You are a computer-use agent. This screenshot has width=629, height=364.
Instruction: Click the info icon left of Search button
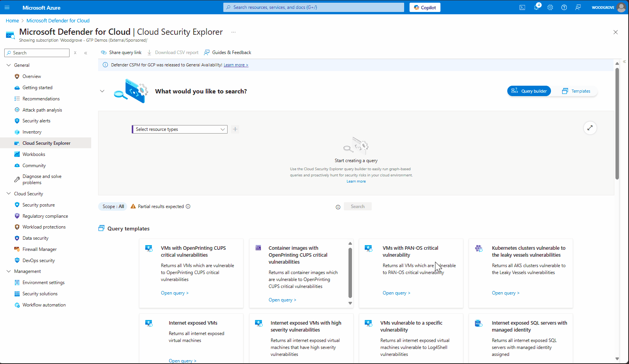click(338, 207)
